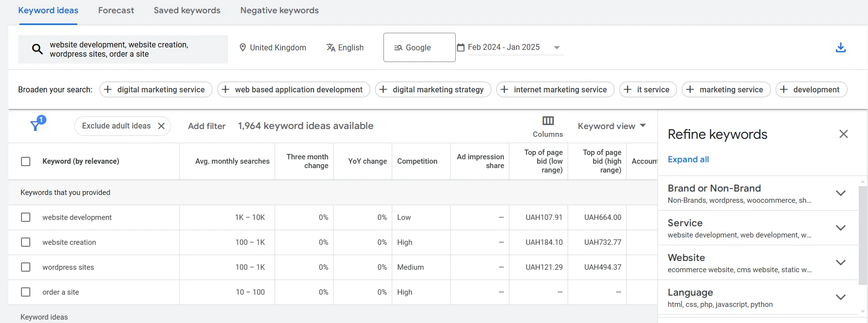Click the English language setting
The image size is (868, 323).
(345, 47)
